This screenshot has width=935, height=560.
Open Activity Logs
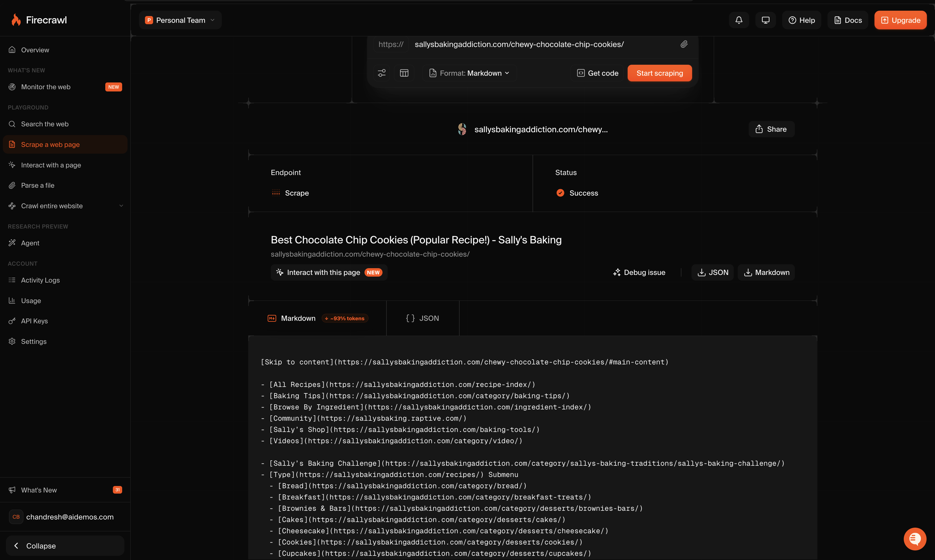coord(65,280)
